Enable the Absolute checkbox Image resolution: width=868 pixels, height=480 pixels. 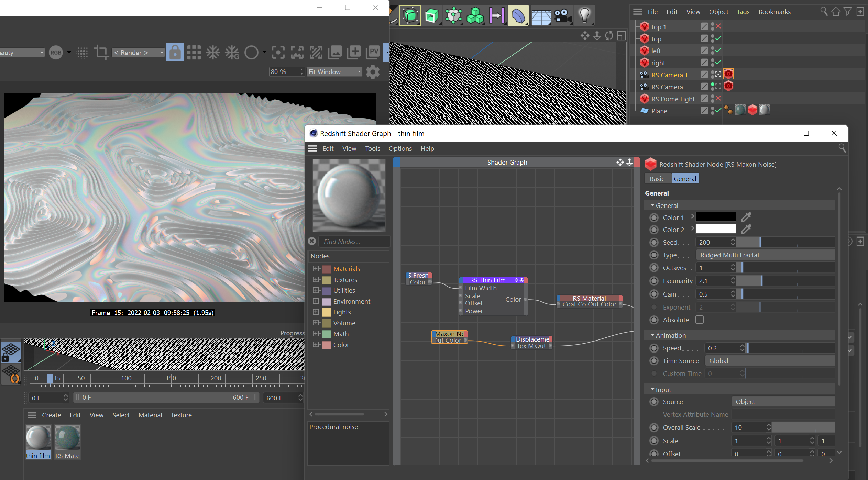700,320
